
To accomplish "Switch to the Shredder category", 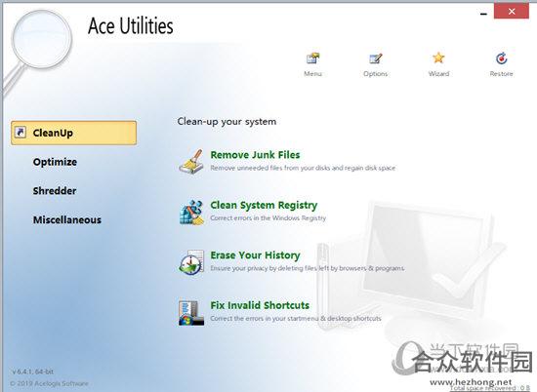I will (55, 191).
